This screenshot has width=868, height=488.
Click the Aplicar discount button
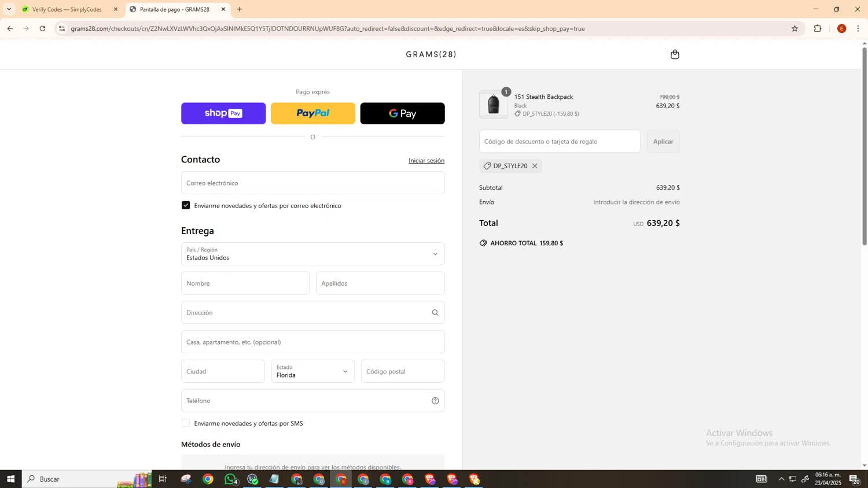(x=663, y=142)
